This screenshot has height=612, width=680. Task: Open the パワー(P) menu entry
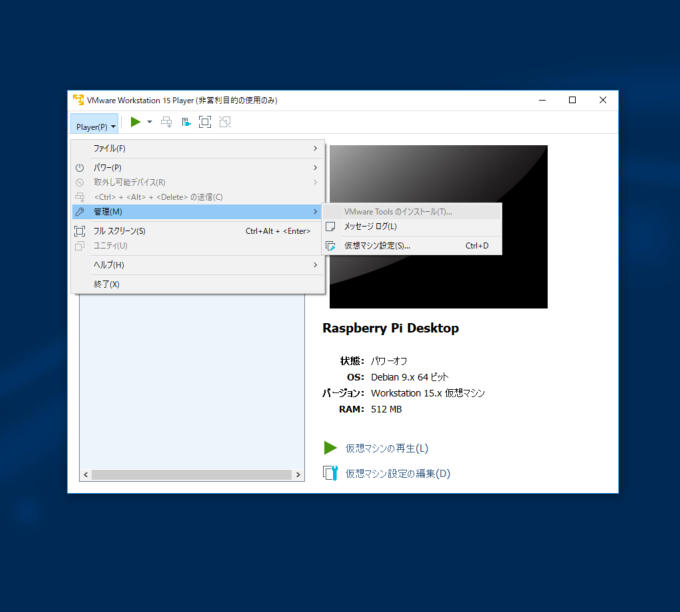tap(198, 167)
